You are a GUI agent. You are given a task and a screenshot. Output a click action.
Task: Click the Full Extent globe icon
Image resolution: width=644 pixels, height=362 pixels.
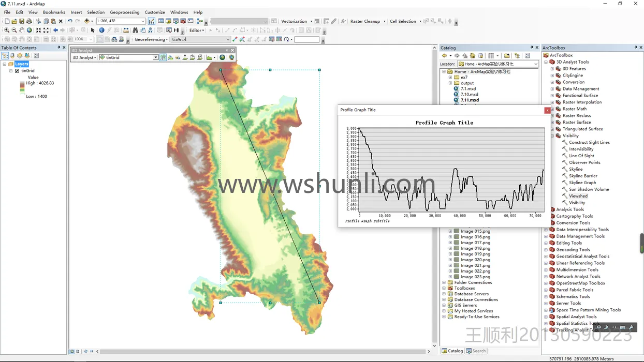tap(29, 30)
